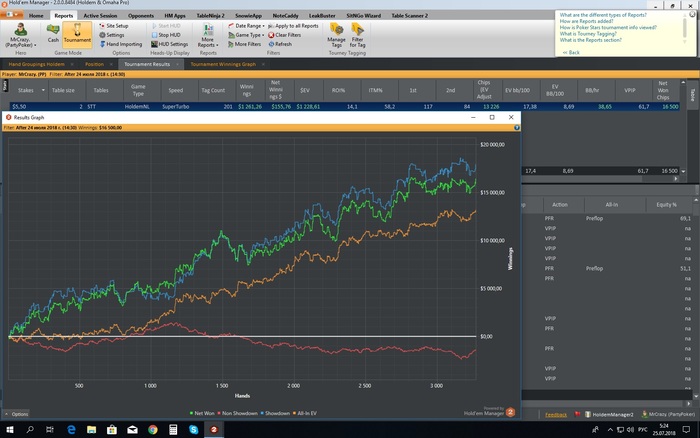Maximize the Results Graph window

[x=492, y=117]
